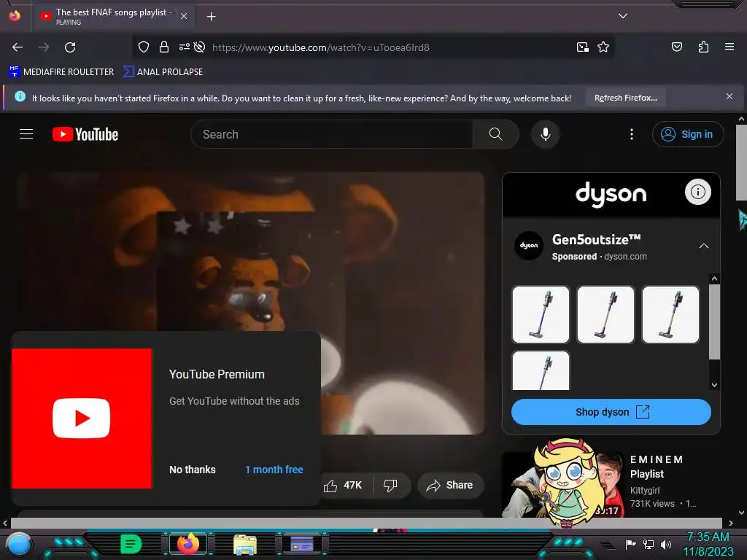Viewport: 747px width, 560px height.
Task: Decline Premium offer with No thanks
Action: tap(193, 470)
